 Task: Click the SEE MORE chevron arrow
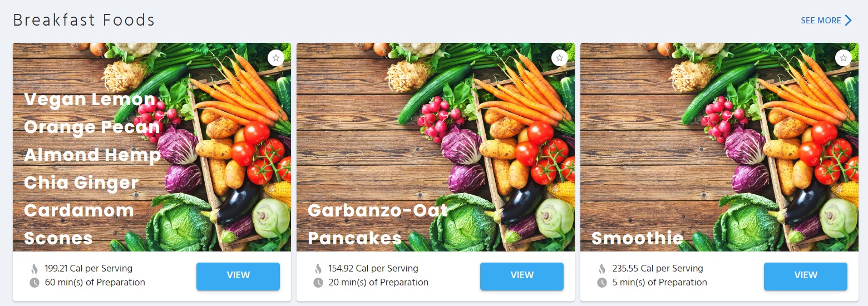849,21
